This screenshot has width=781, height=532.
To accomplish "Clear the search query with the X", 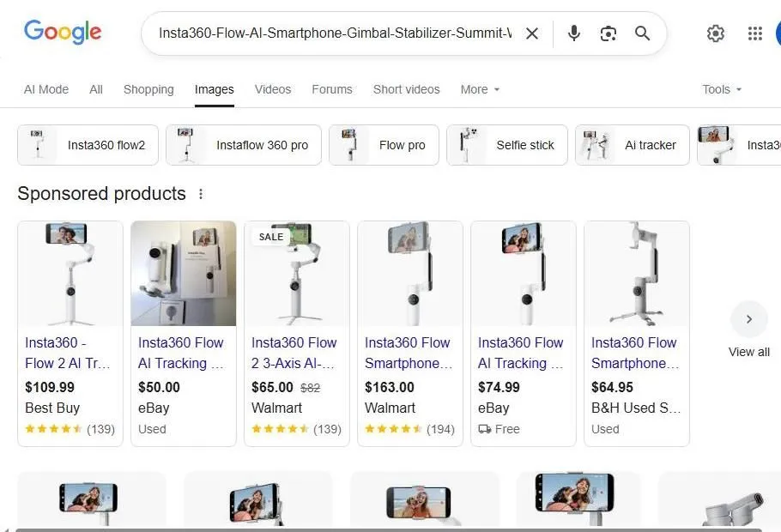I will coord(532,33).
